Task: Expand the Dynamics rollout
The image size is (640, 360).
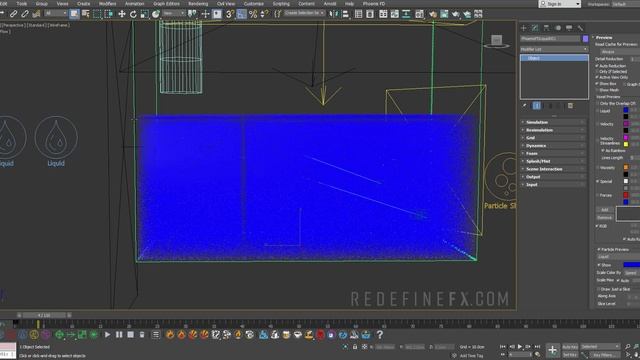Action: [553, 145]
